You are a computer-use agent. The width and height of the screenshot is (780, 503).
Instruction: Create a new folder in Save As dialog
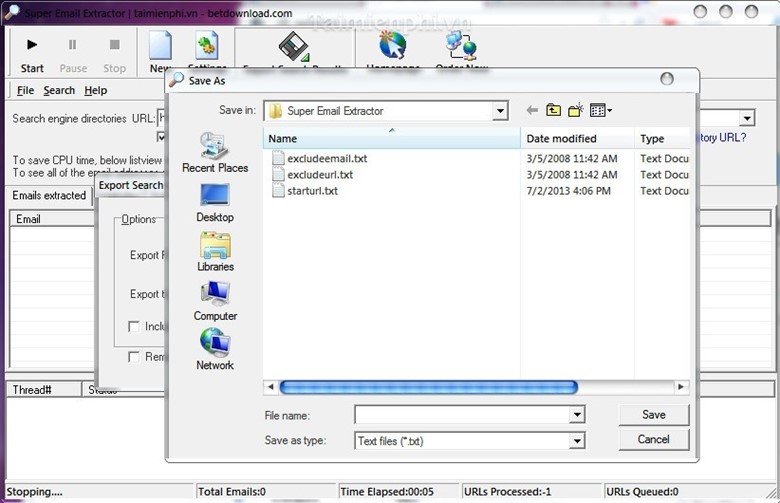pos(576,110)
